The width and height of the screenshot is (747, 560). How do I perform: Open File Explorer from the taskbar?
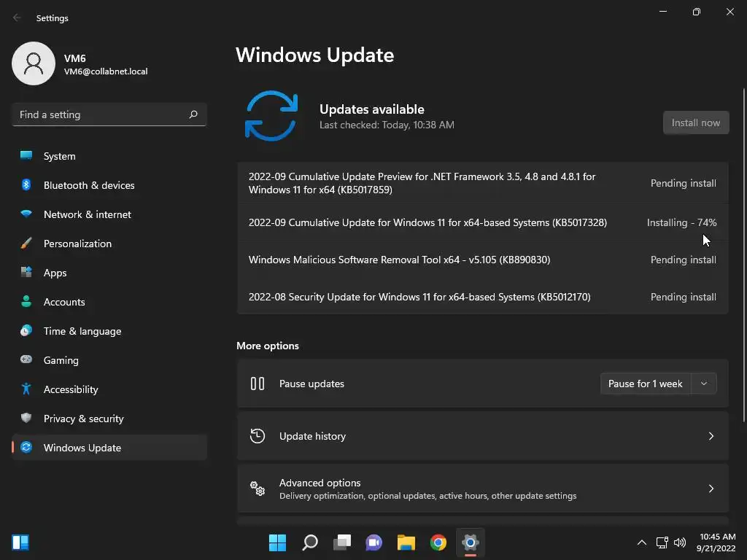click(406, 542)
